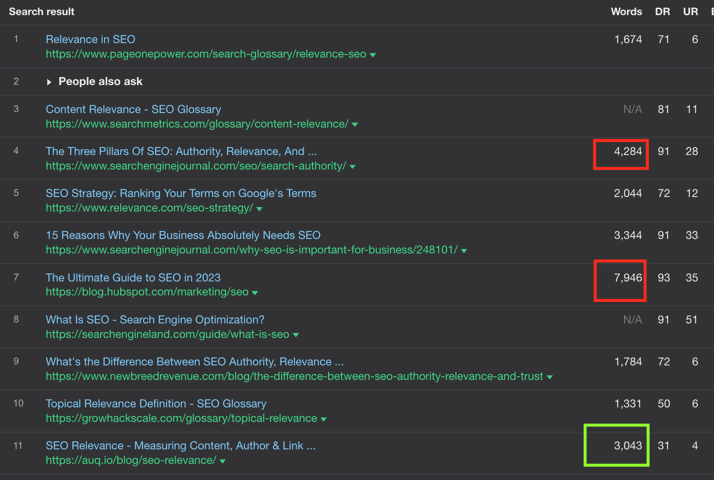Click the 'UR' column header

pyautogui.click(x=690, y=12)
